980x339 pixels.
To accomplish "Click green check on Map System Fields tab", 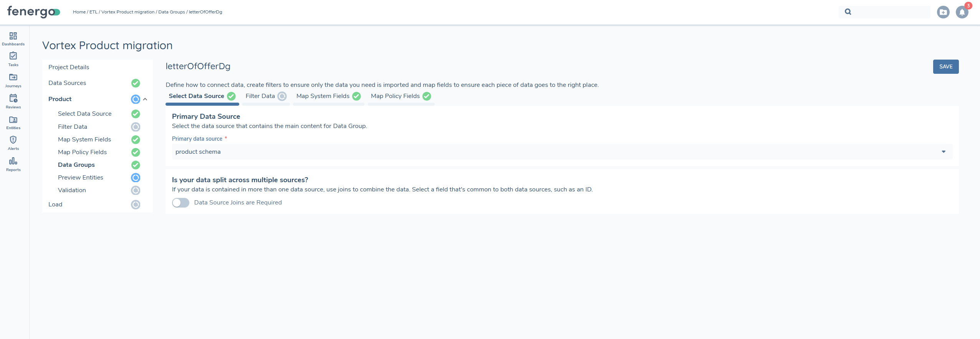I will (x=356, y=96).
